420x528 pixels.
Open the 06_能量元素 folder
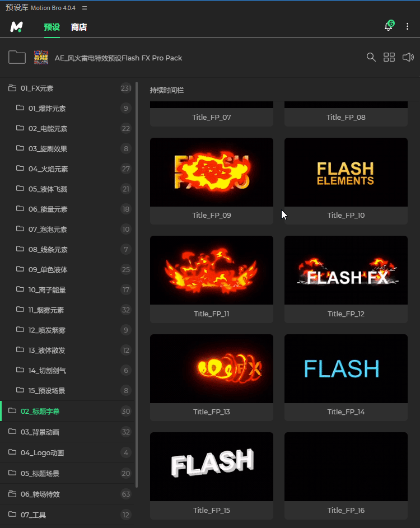pyautogui.click(x=67, y=209)
